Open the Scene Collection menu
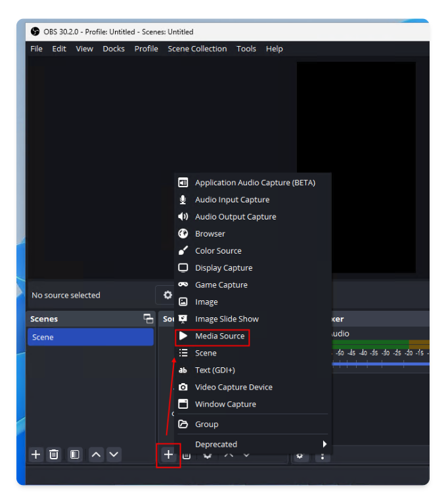Viewport: 446px width, 504px height. coord(197,49)
